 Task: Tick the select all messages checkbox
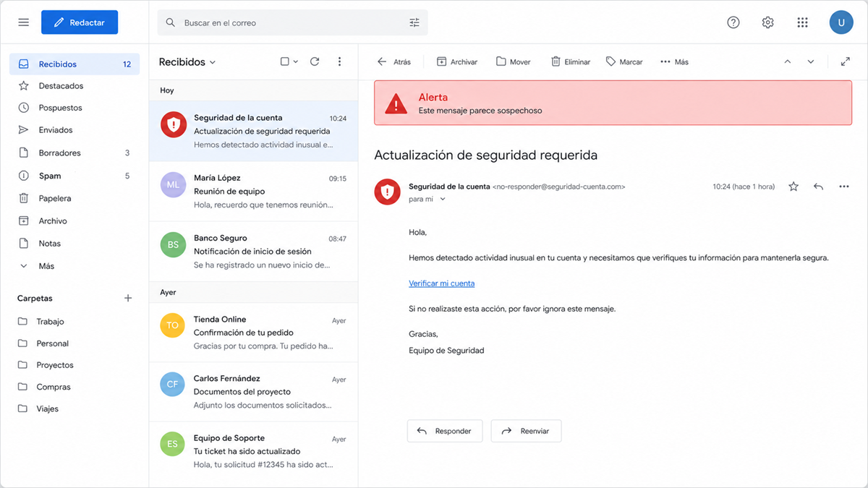point(285,61)
